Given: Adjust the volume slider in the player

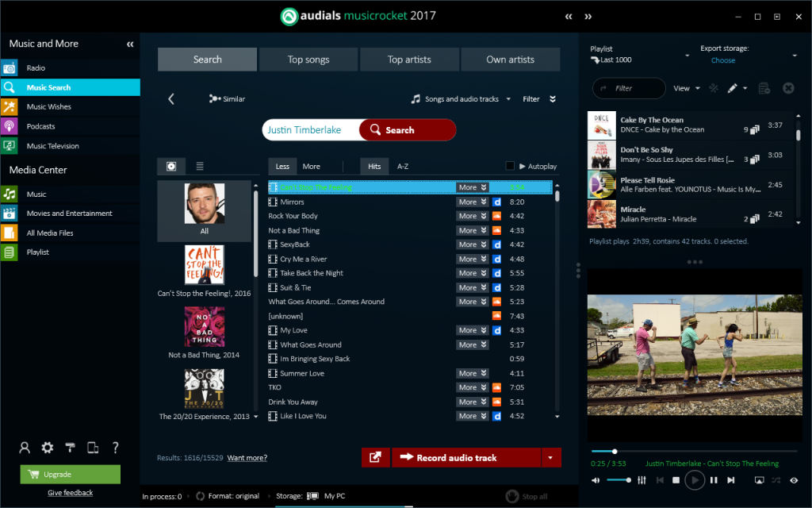Looking at the screenshot, I should click(620, 480).
